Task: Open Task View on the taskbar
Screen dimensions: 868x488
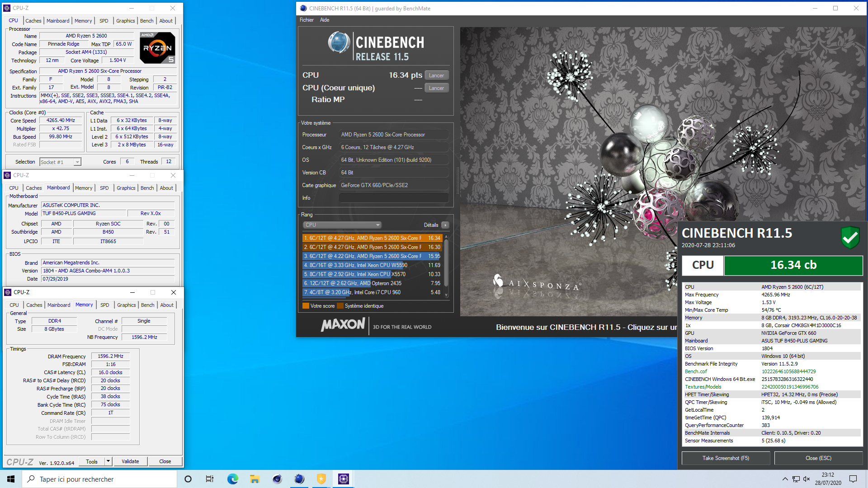Action: (210, 479)
